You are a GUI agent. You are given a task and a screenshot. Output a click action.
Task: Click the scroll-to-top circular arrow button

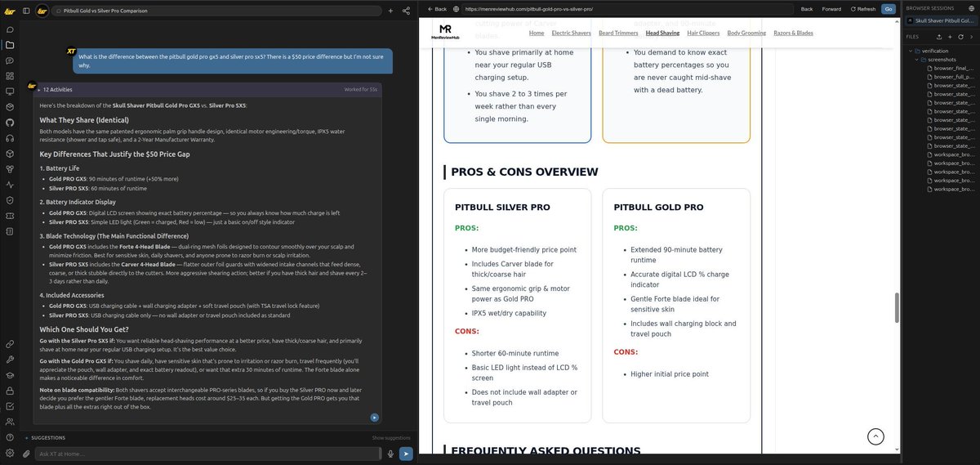(x=875, y=436)
